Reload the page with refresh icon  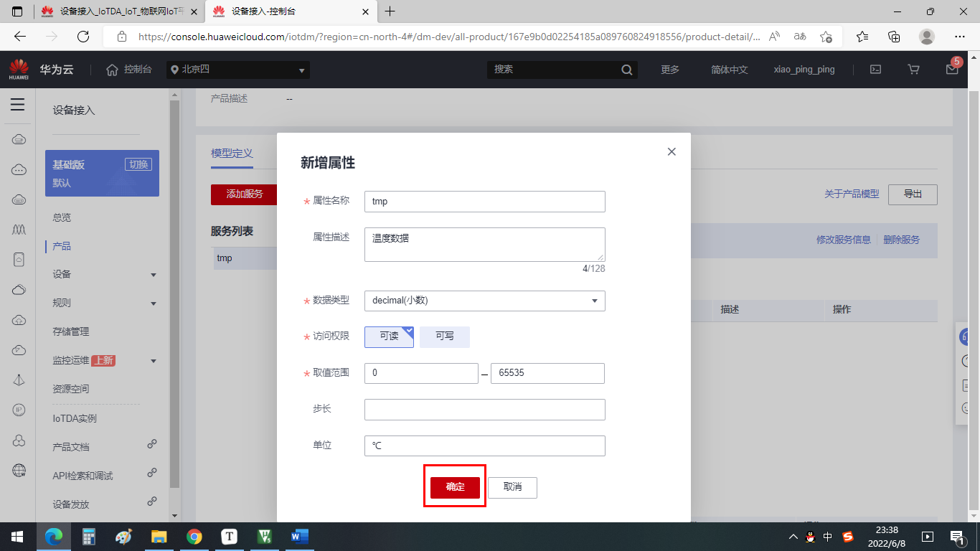point(83,36)
